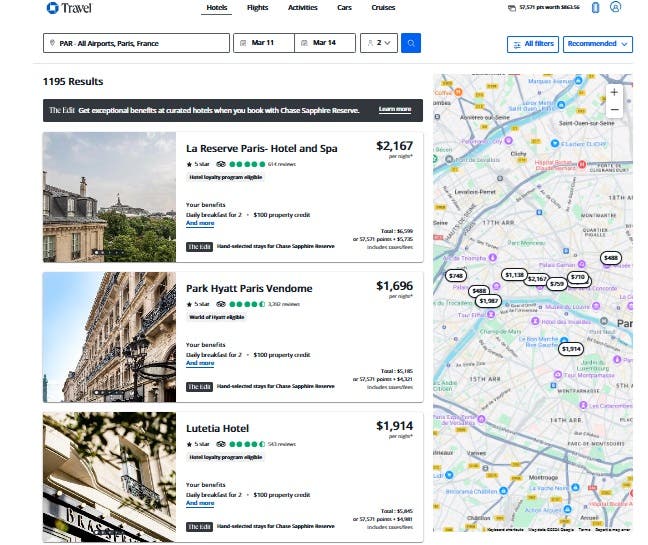Select the $1,138 map price marker
648x545 pixels.
515,275
